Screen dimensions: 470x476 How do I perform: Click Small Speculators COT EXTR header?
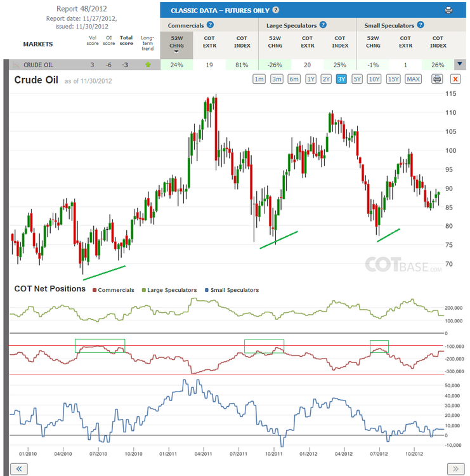pyautogui.click(x=405, y=42)
